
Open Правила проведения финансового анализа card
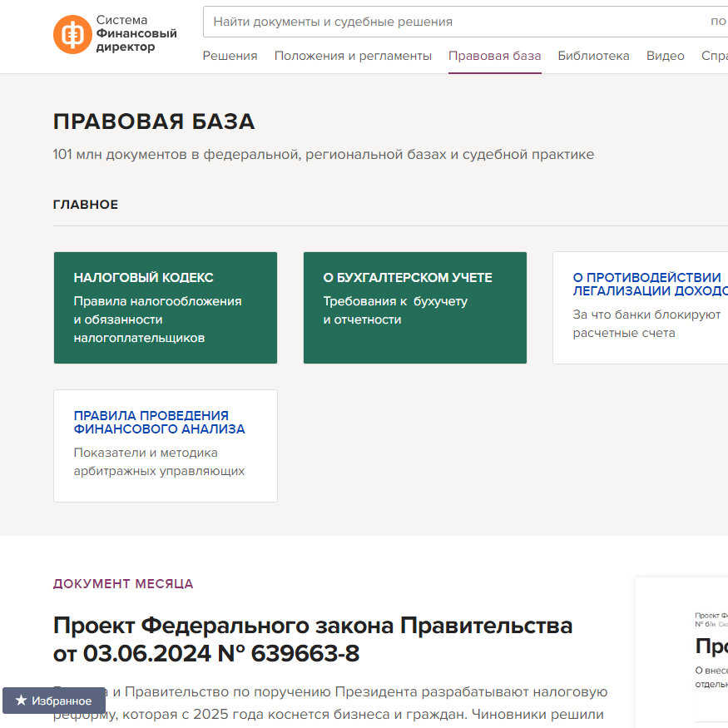coord(166,446)
